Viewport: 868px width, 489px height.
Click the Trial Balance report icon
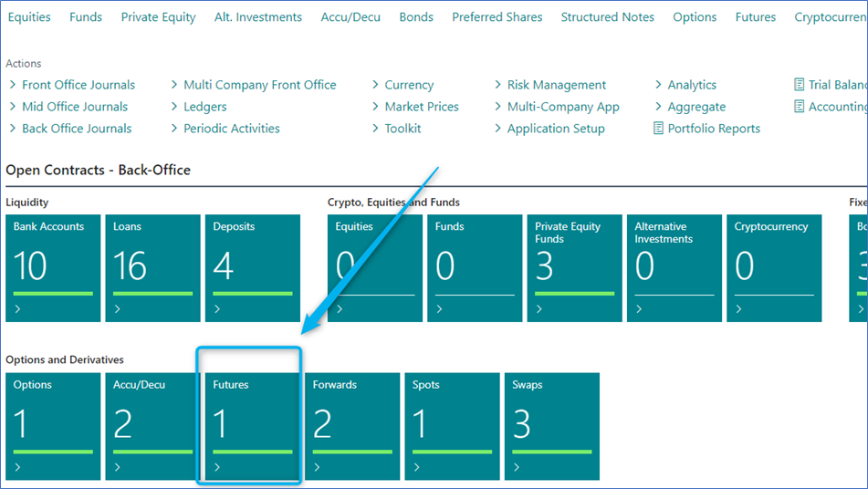tap(800, 85)
